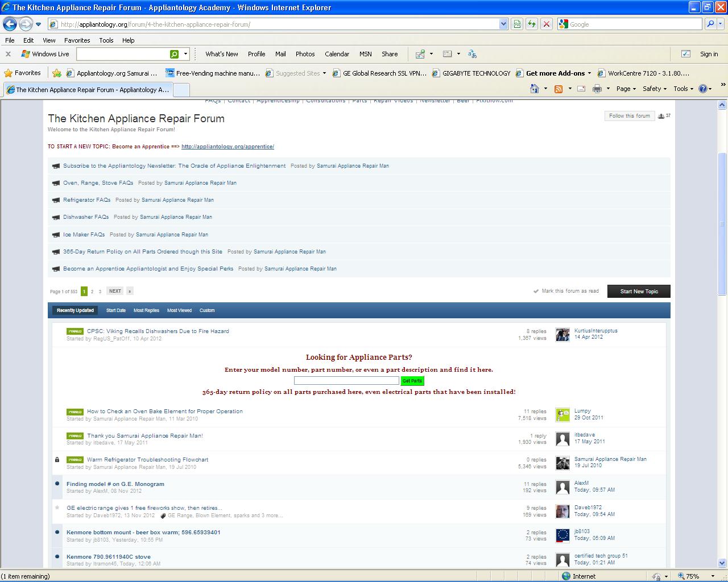Select the Start Date sort tab
728x582 pixels.
click(116, 310)
